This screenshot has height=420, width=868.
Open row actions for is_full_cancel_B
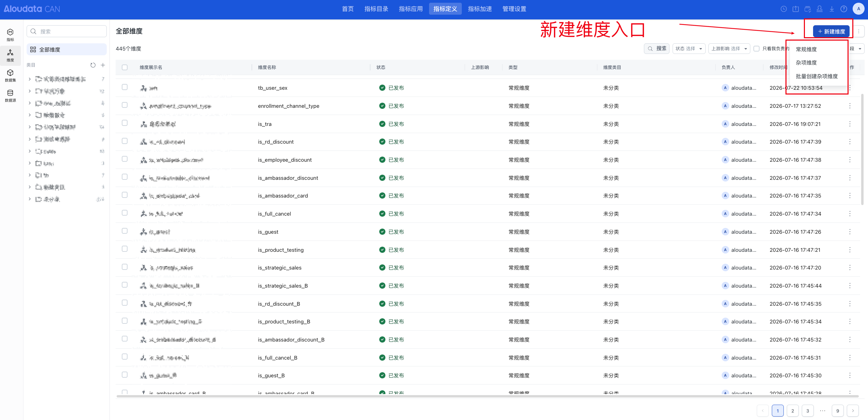tap(850, 358)
